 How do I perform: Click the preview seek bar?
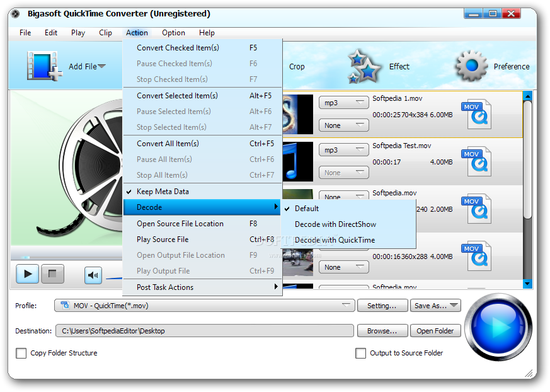tap(67, 257)
